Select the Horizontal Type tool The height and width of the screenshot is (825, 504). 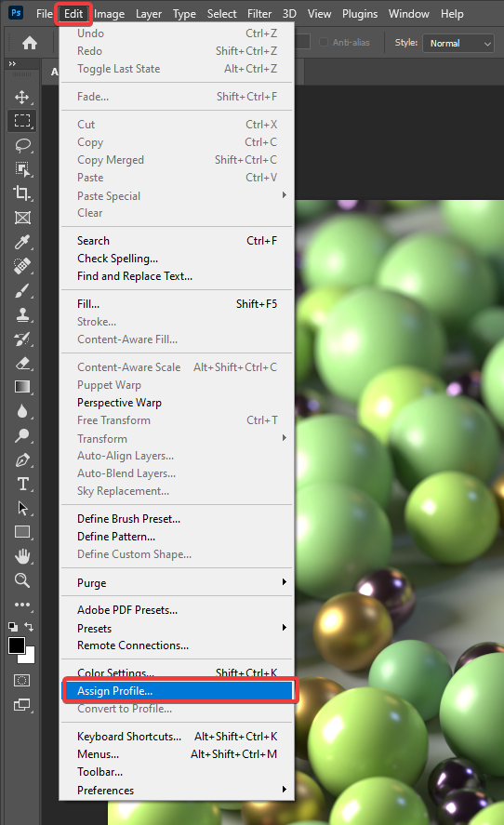coord(22,484)
